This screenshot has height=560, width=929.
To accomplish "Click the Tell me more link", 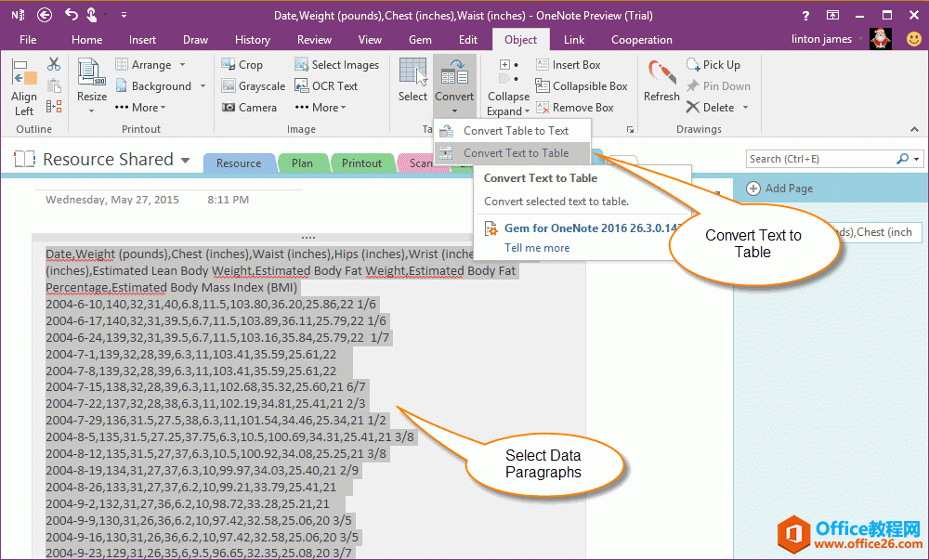I will click(x=537, y=248).
